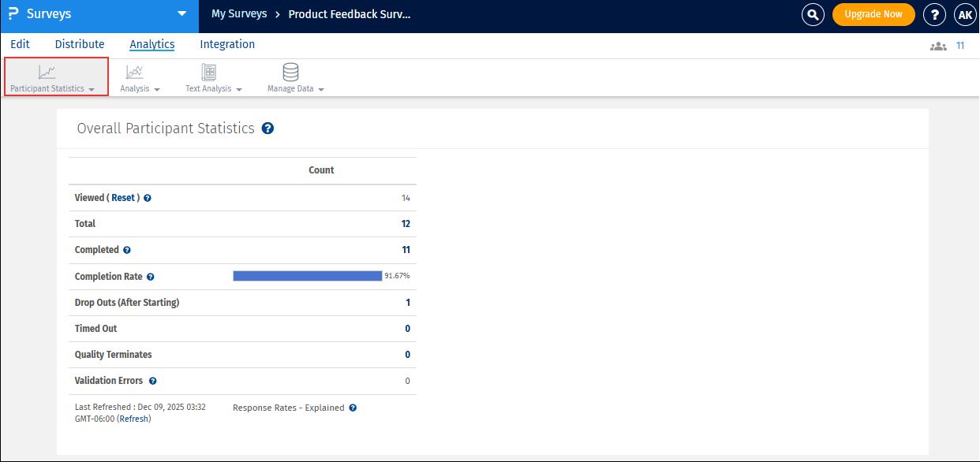Click the Manage Data database icon
Viewport: 980px width, 462px height.
[290, 73]
